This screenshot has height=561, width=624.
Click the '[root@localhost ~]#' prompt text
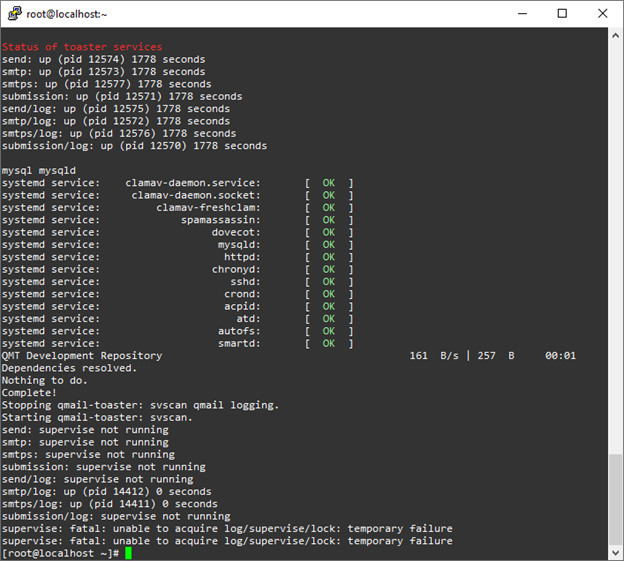pyautogui.click(x=60, y=553)
